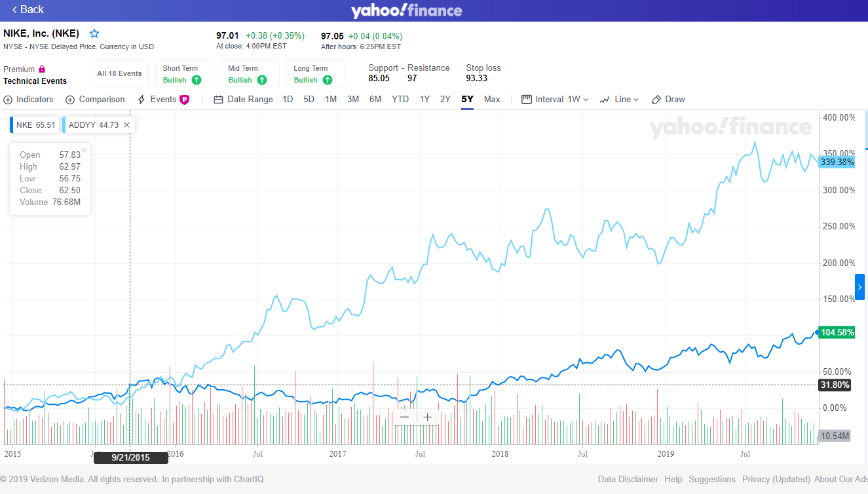Zoom out chart with minus button
The height and width of the screenshot is (494, 868).
404,417
